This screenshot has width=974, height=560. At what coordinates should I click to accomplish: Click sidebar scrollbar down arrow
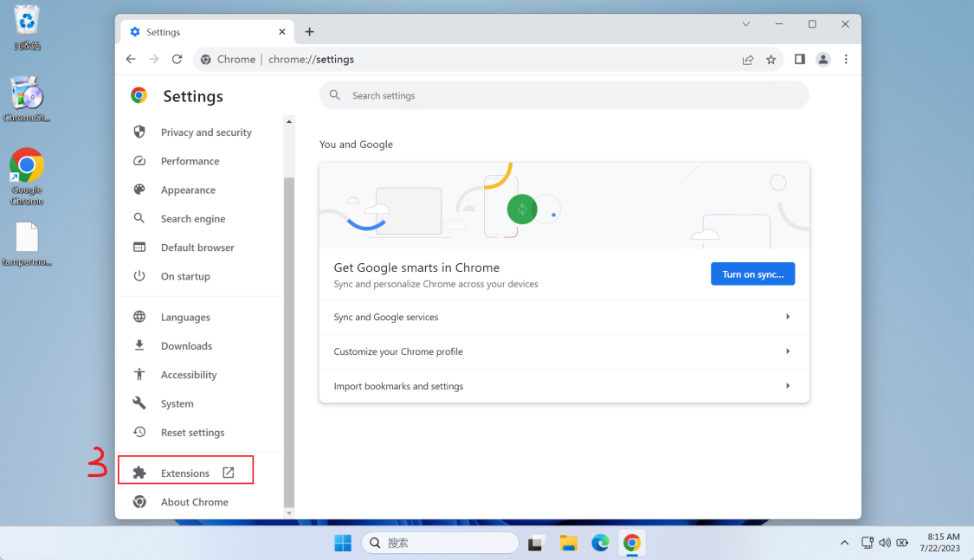(289, 513)
